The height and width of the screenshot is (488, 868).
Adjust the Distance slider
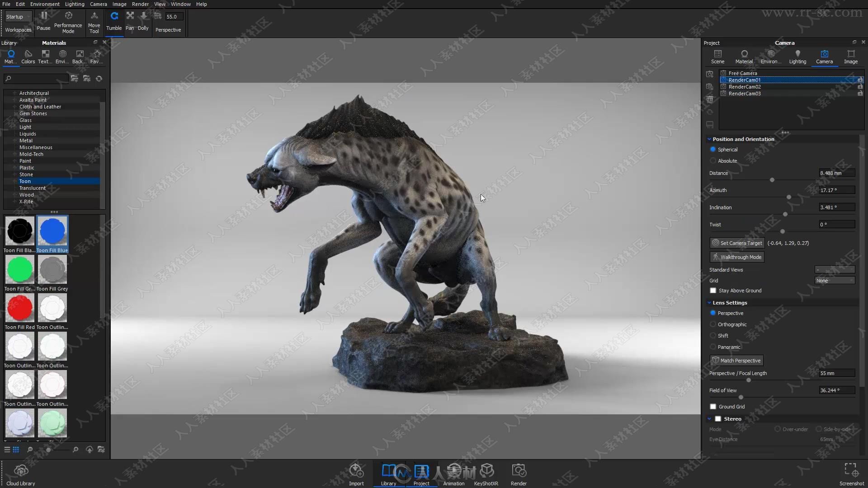(772, 180)
